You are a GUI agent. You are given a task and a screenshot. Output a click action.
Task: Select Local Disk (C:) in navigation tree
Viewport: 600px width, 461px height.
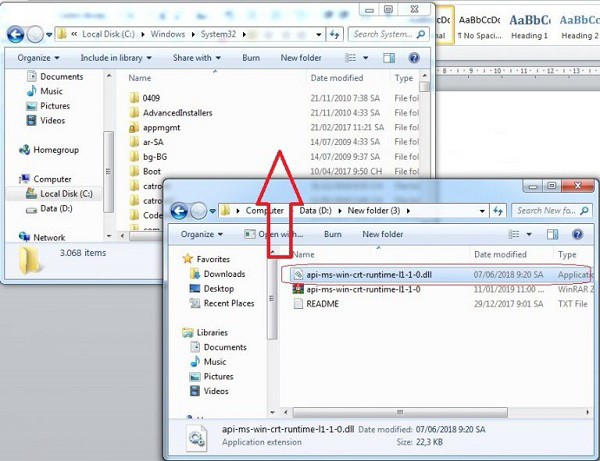point(66,193)
